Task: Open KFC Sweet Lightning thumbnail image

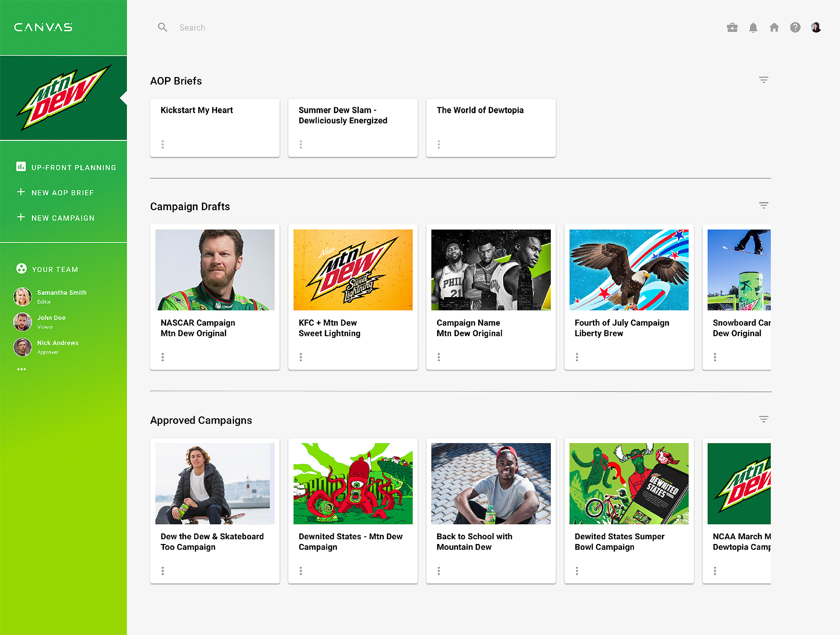Action: pyautogui.click(x=353, y=270)
